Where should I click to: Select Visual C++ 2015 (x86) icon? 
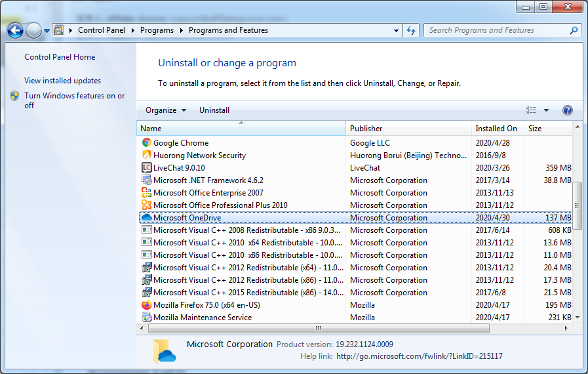[147, 292]
